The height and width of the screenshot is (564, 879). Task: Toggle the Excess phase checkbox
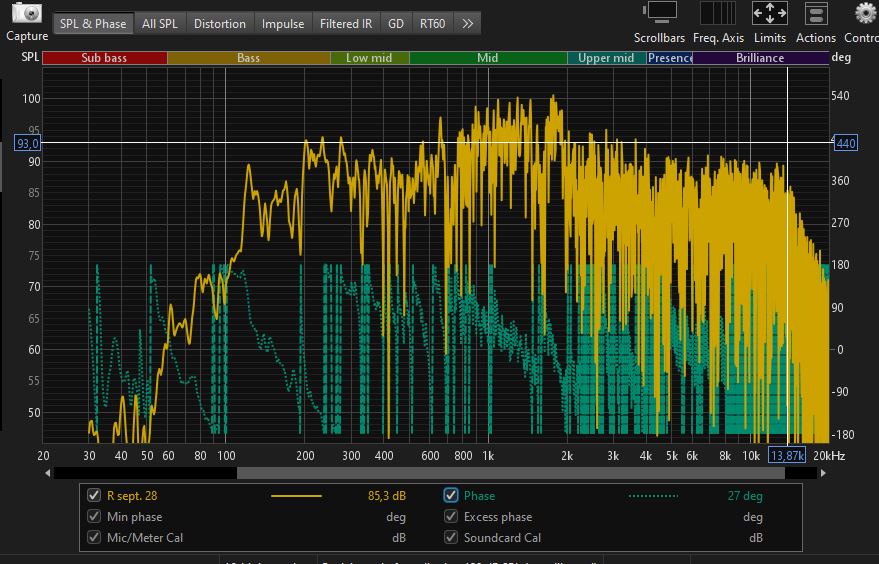[x=451, y=517]
